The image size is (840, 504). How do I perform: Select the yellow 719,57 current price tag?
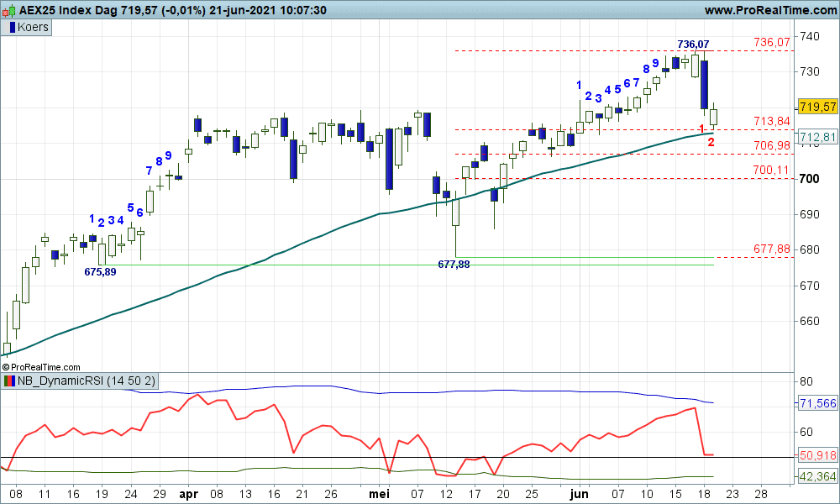pyautogui.click(x=817, y=107)
